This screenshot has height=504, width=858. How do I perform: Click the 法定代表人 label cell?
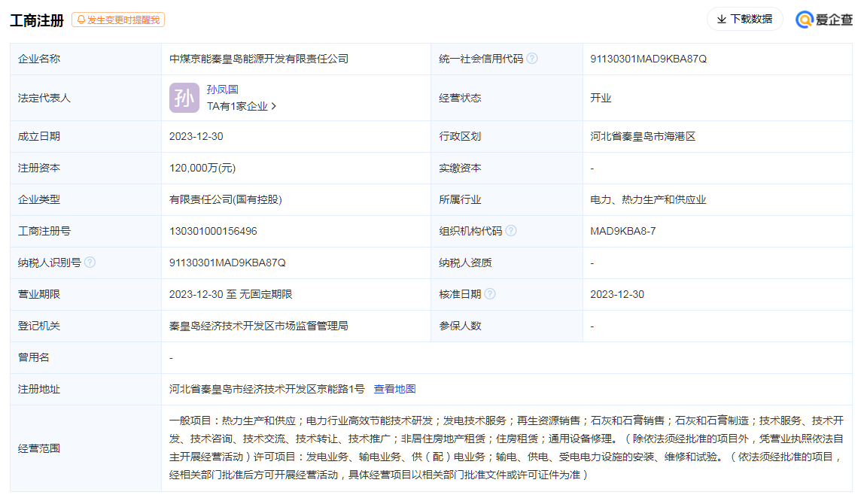point(86,98)
